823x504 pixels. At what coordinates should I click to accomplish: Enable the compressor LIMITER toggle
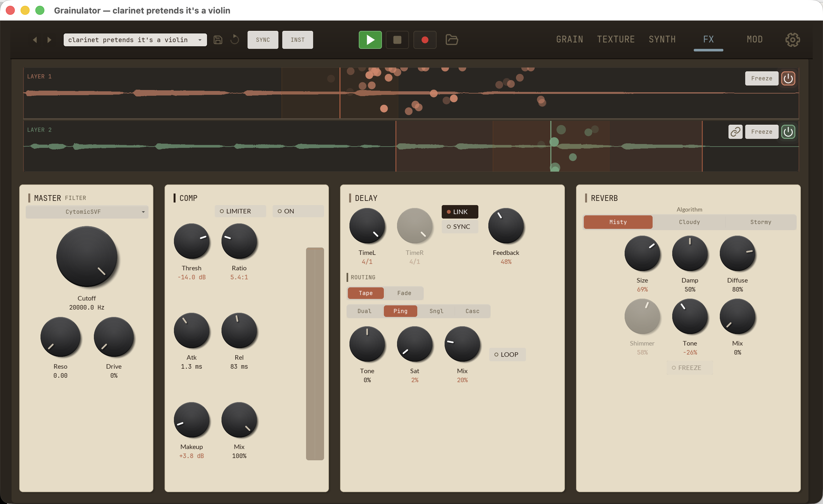click(240, 211)
